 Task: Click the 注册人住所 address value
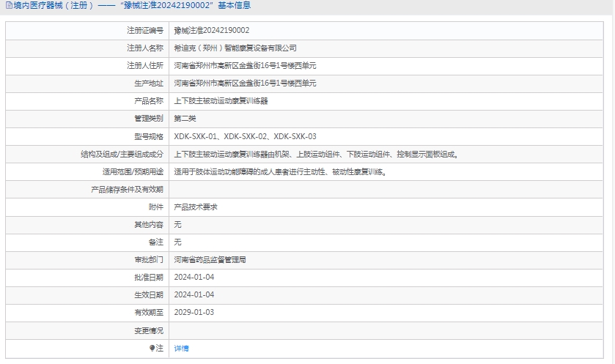(x=245, y=66)
